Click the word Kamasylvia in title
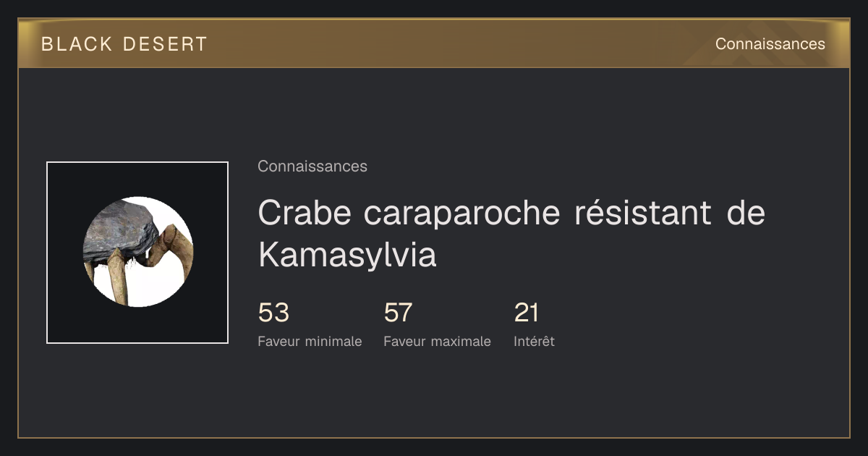This screenshot has width=868, height=456. click(347, 255)
